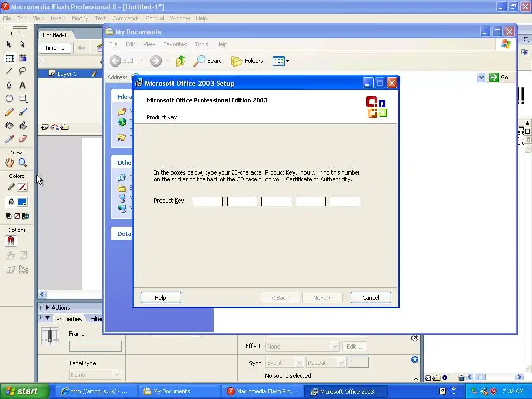Select the Rectangle tool
This screenshot has height=399, width=532.
(23, 98)
